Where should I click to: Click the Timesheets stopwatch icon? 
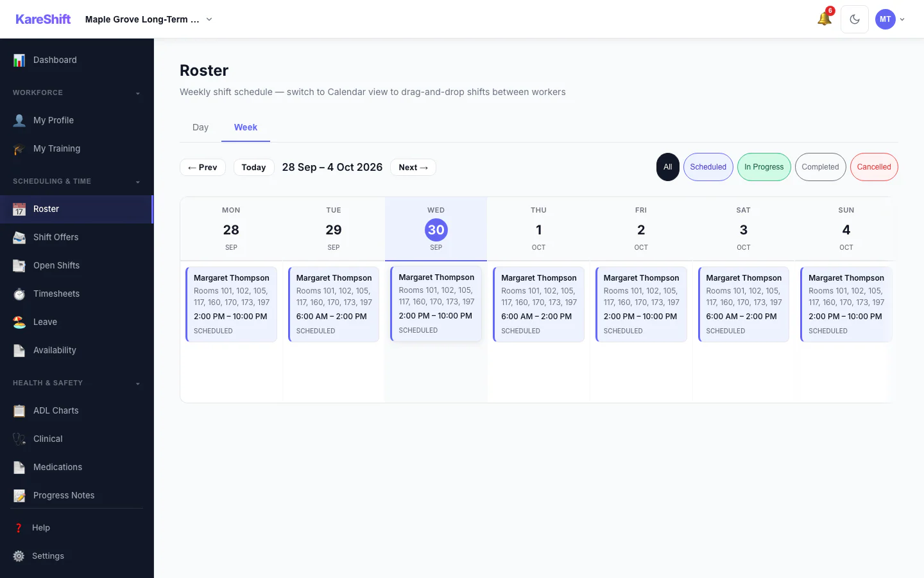pyautogui.click(x=19, y=293)
